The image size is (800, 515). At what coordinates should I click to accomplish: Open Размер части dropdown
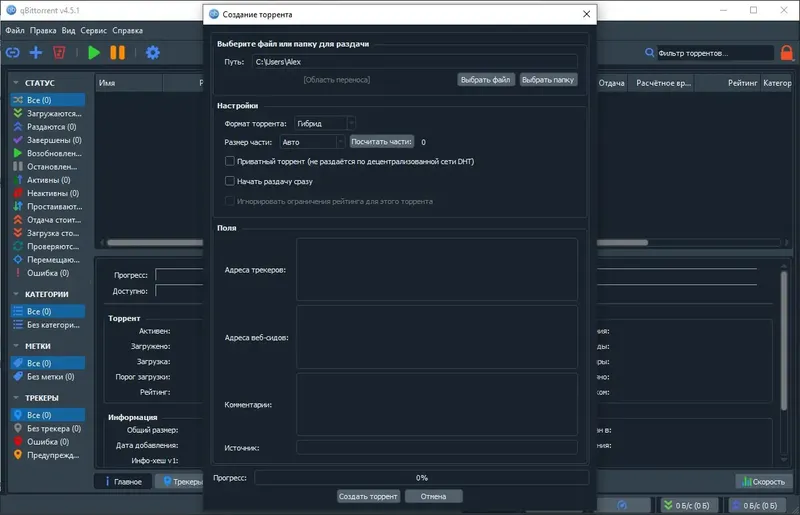point(312,142)
